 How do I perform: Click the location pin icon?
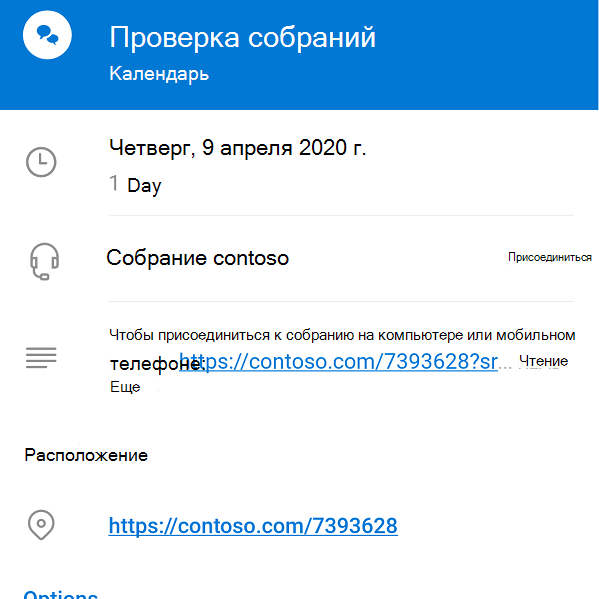[x=41, y=525]
